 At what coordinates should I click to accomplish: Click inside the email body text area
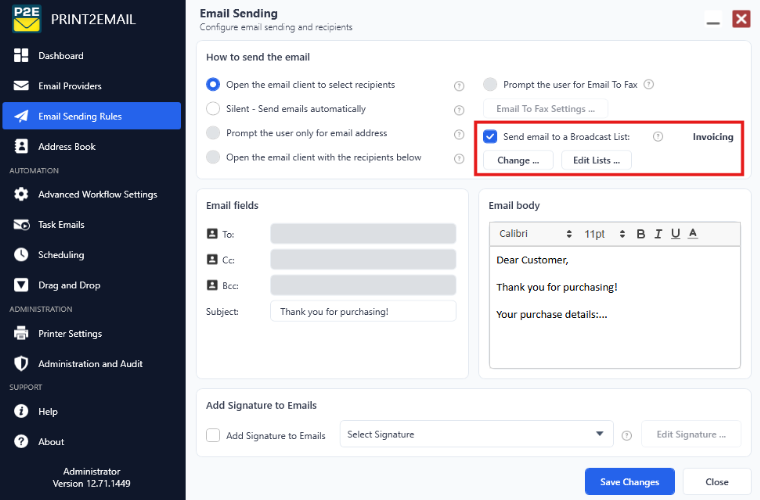point(615,307)
